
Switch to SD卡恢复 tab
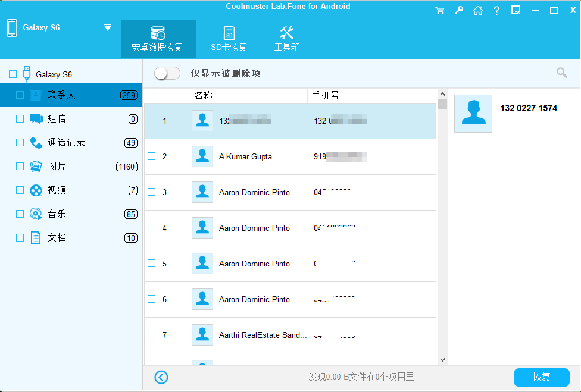click(229, 39)
